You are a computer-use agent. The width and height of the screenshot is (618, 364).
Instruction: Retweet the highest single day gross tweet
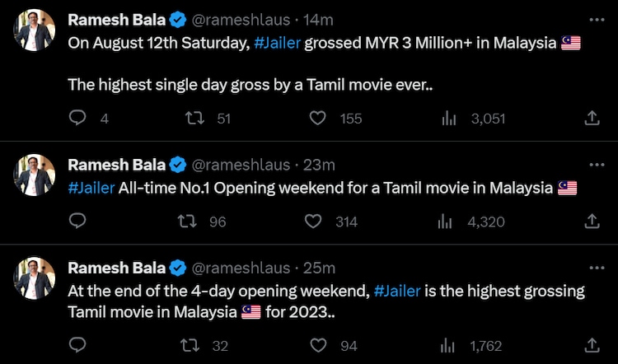(196, 119)
